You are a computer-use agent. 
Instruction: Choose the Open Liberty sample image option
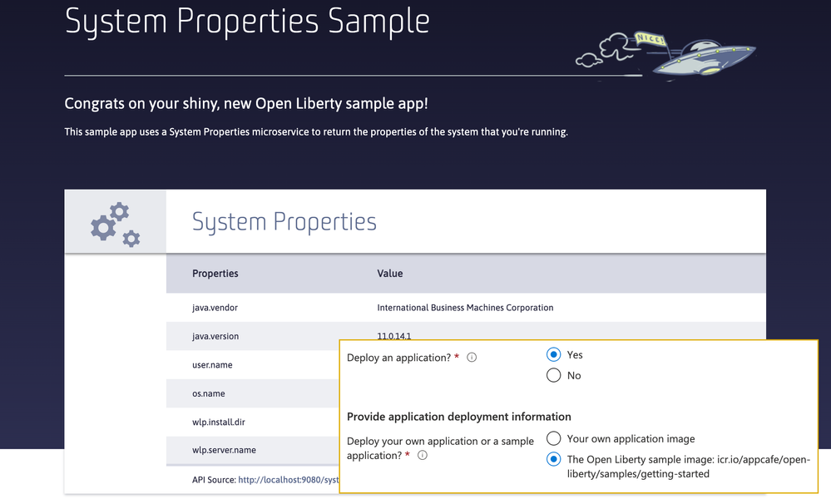[553, 459]
